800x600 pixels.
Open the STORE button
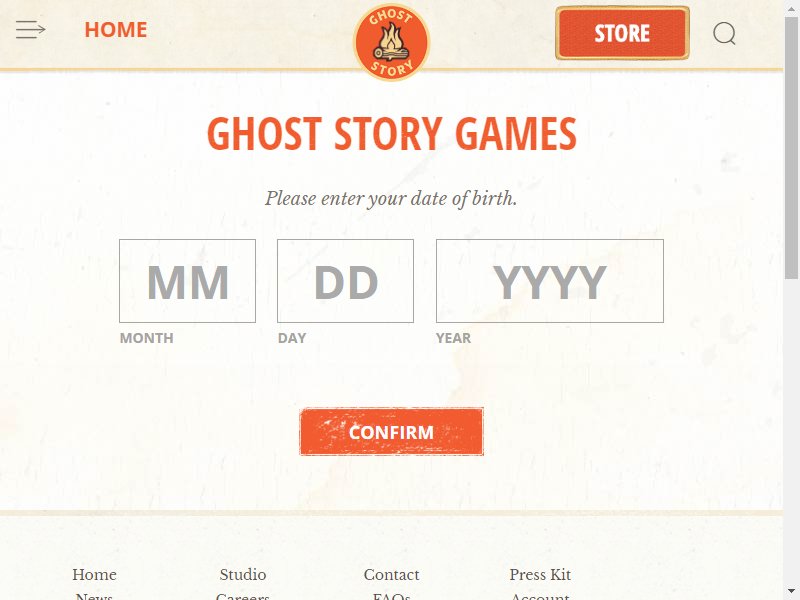(622, 33)
